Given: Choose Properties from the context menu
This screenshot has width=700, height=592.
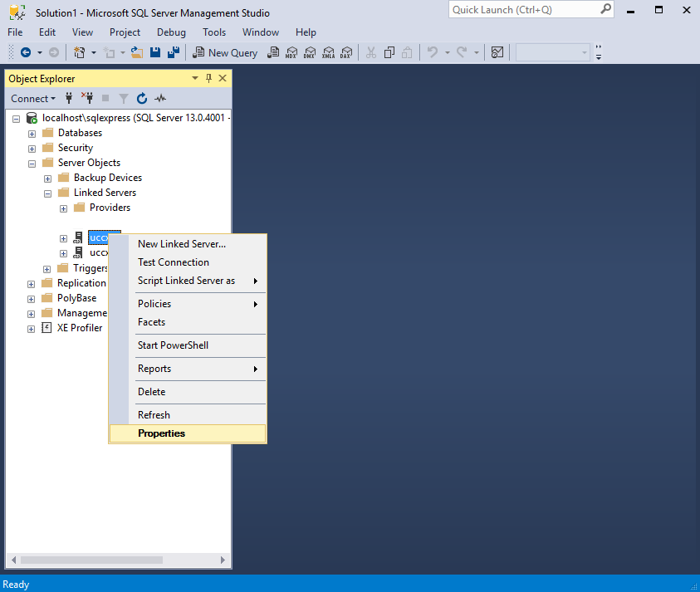Looking at the screenshot, I should pos(161,433).
